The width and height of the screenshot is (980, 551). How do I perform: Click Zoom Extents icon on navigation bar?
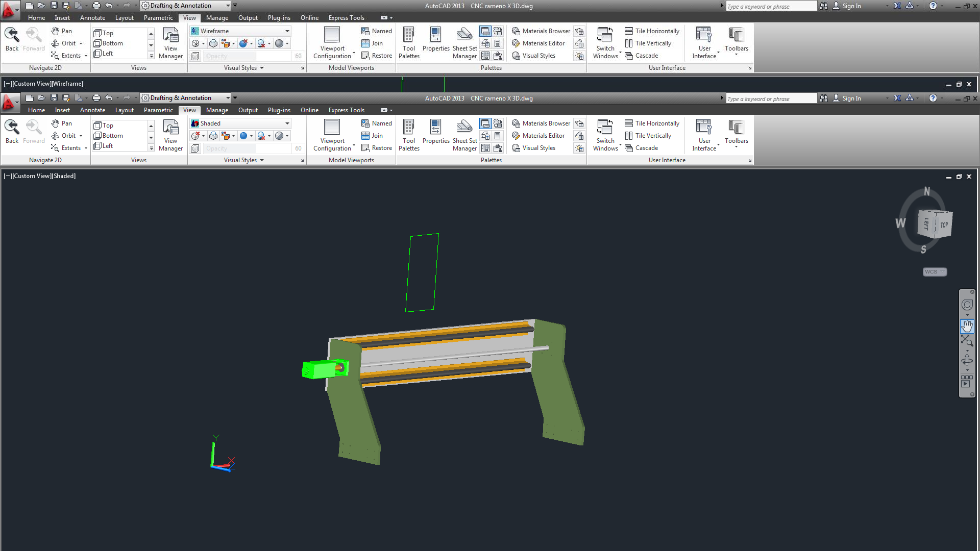967,341
